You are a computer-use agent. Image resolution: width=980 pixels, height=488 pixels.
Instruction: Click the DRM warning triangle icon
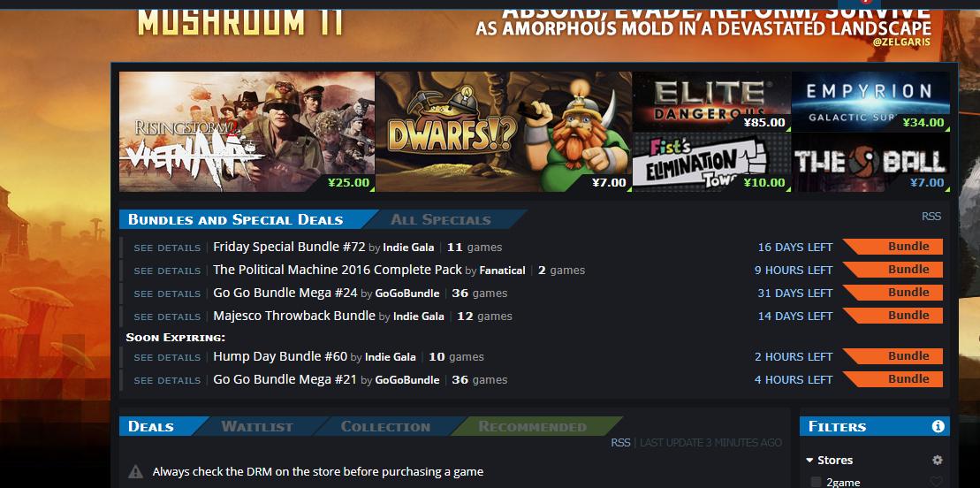pyautogui.click(x=135, y=472)
